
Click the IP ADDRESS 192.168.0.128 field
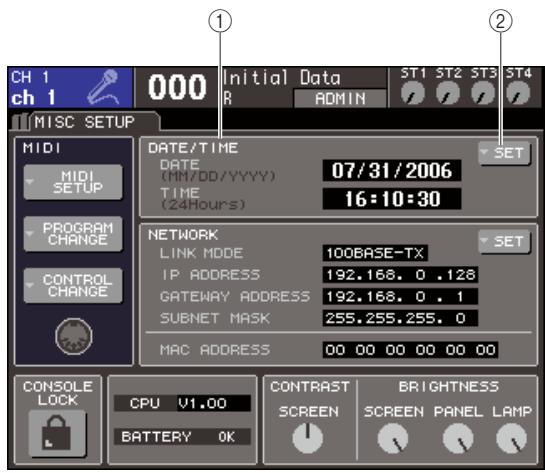click(x=400, y=275)
